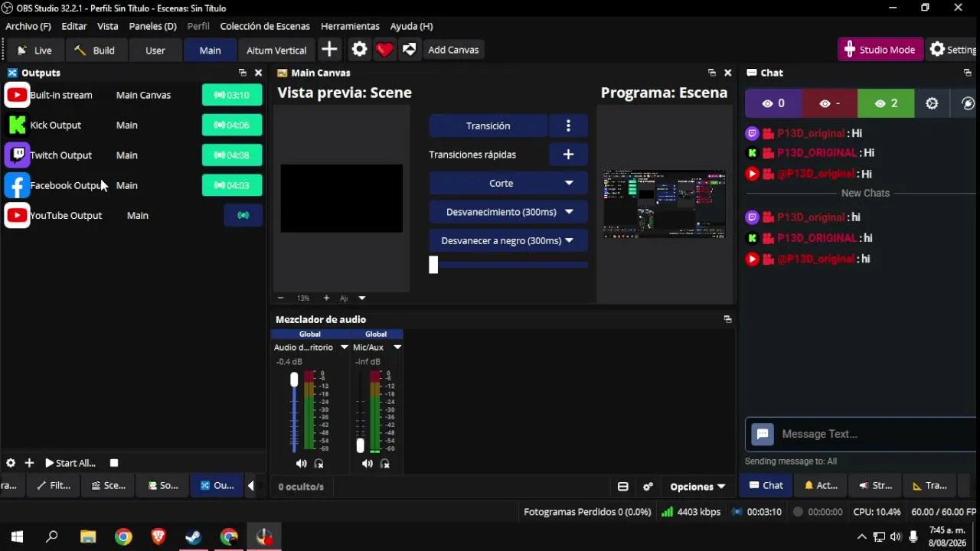Toggle Built-in stream live button 03:10

[x=232, y=95]
